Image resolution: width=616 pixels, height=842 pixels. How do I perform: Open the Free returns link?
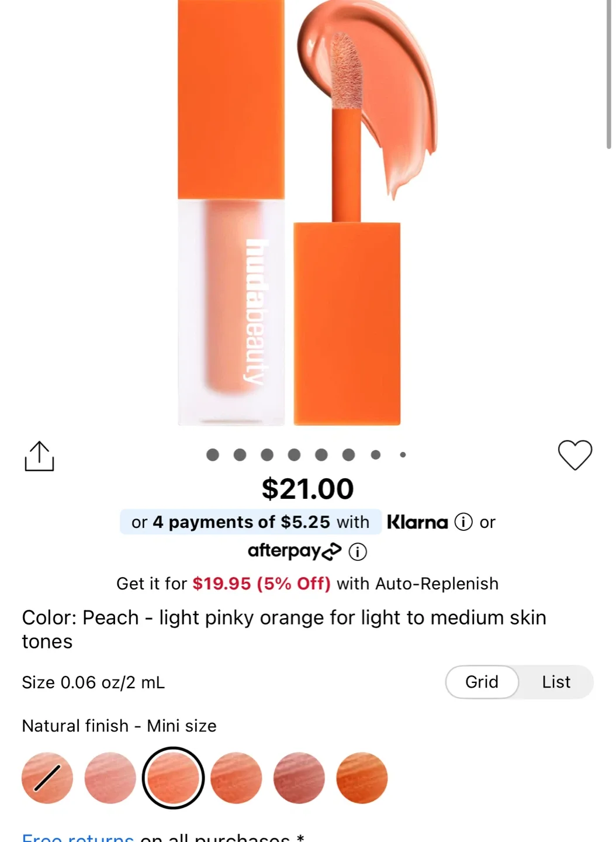tap(77, 836)
